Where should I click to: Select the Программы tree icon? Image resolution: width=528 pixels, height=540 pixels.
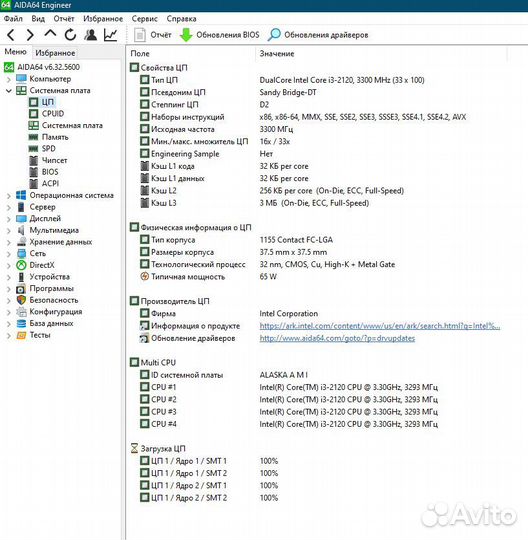21,289
